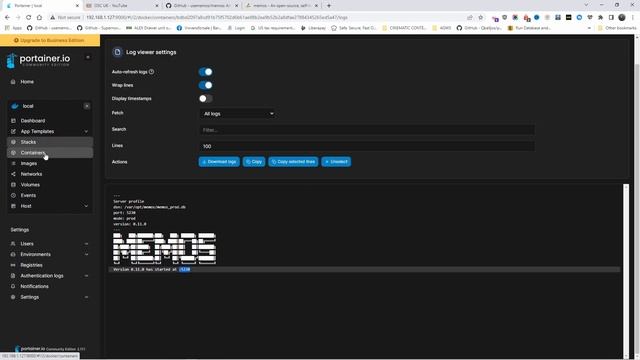Click the Login bookmark
The width and height of the screenshot is (640, 360).
pos(236,28)
